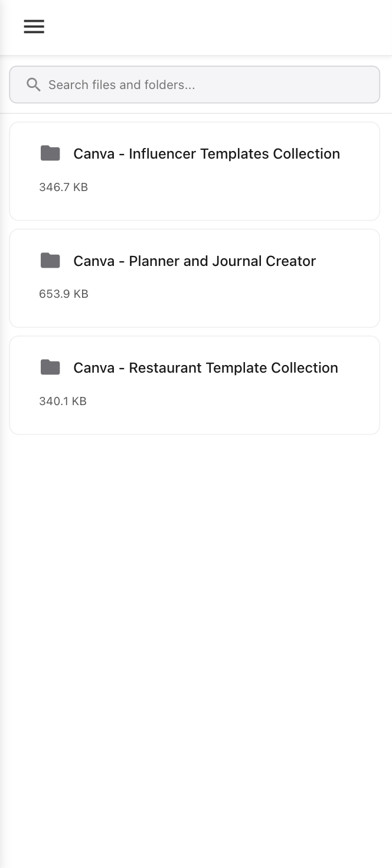Open 'Canva - Restaurant Template Collection' folder name
392x868 pixels.
[205, 368]
